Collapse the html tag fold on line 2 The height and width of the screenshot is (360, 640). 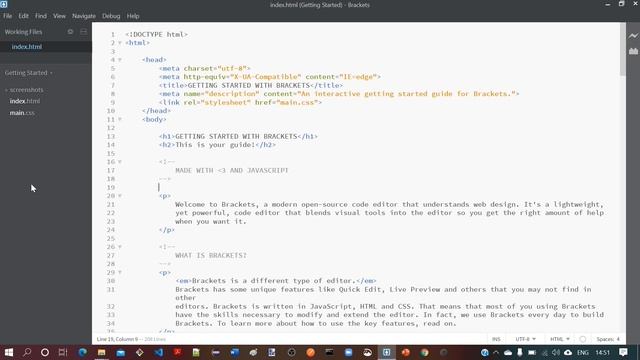120,43
